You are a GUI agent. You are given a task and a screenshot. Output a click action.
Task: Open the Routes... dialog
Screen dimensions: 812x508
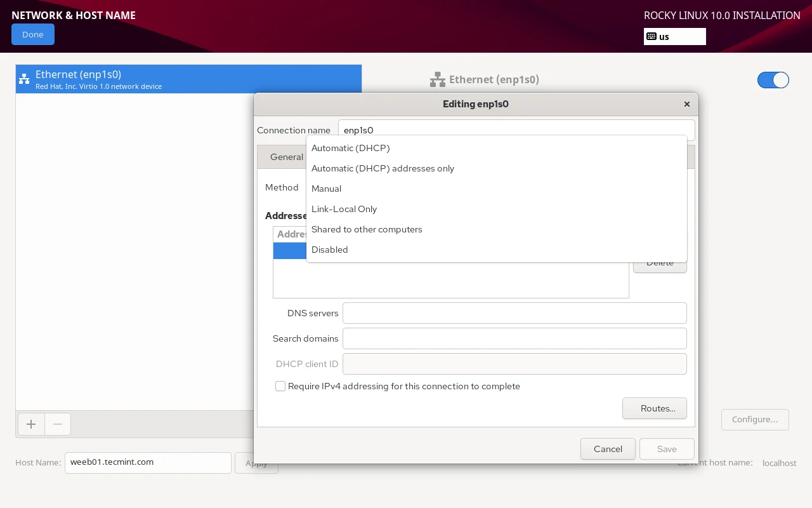[655, 408]
